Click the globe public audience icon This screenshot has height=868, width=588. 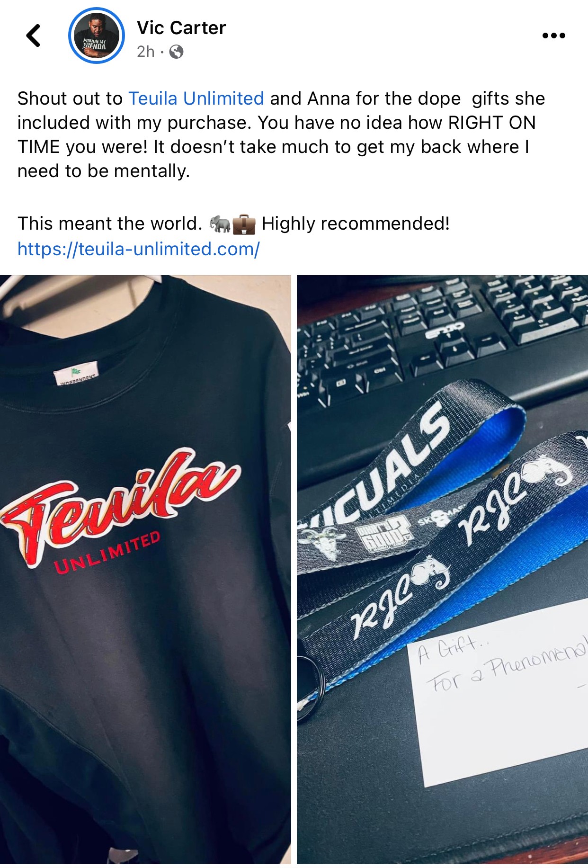[176, 52]
